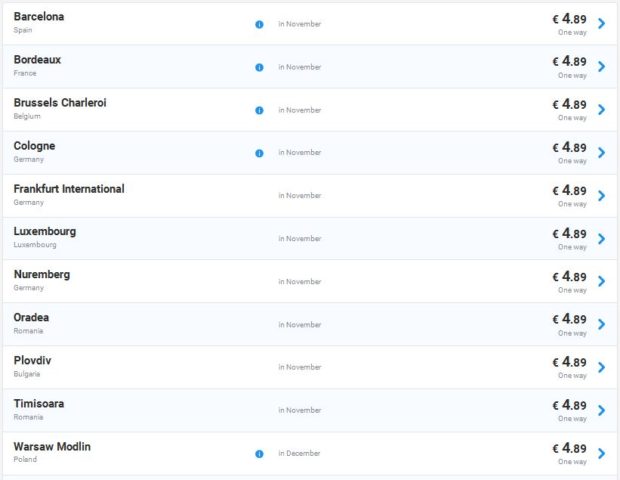
Task: Select the Warsaw Modlin destination
Action: coord(52,446)
